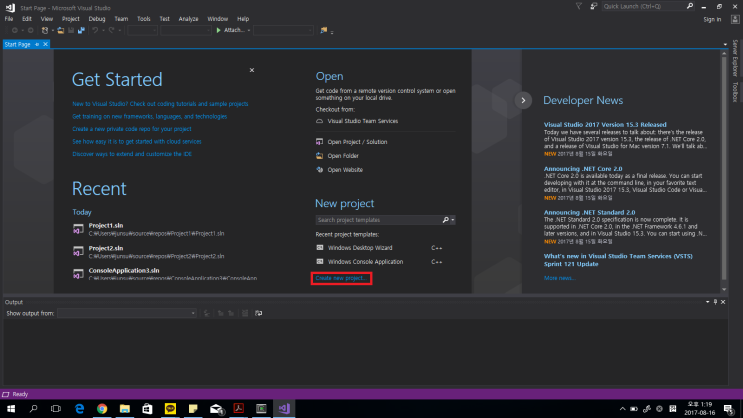
Task: Open the template search options dropdown arrow
Action: [x=453, y=220]
